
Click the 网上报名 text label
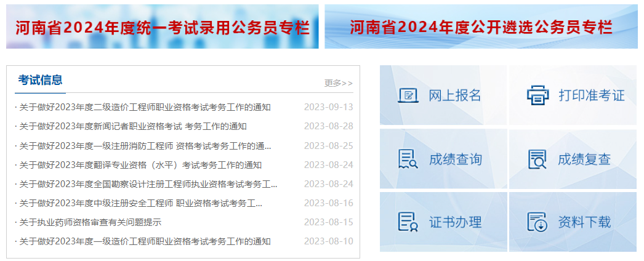(455, 95)
